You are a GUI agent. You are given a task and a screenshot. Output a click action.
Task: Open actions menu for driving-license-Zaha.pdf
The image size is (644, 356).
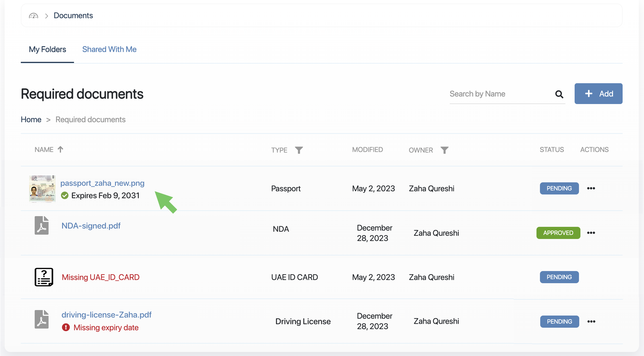591,322
